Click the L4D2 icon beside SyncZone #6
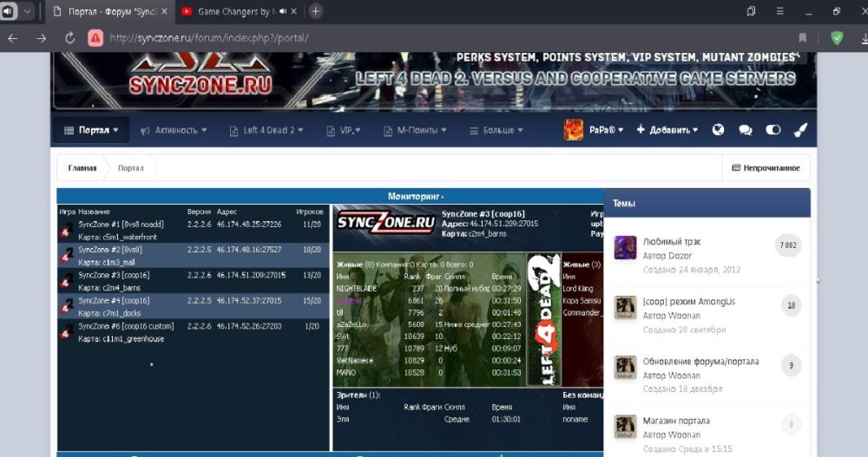The height and width of the screenshot is (457, 868). (x=67, y=332)
